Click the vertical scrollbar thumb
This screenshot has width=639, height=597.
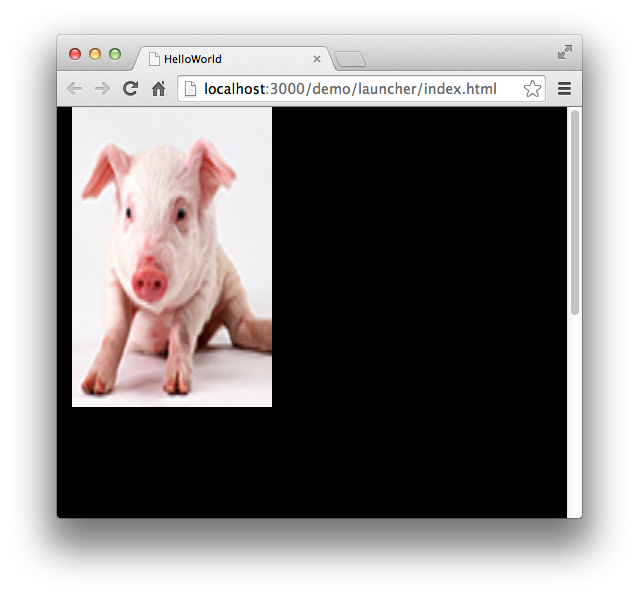(x=574, y=210)
